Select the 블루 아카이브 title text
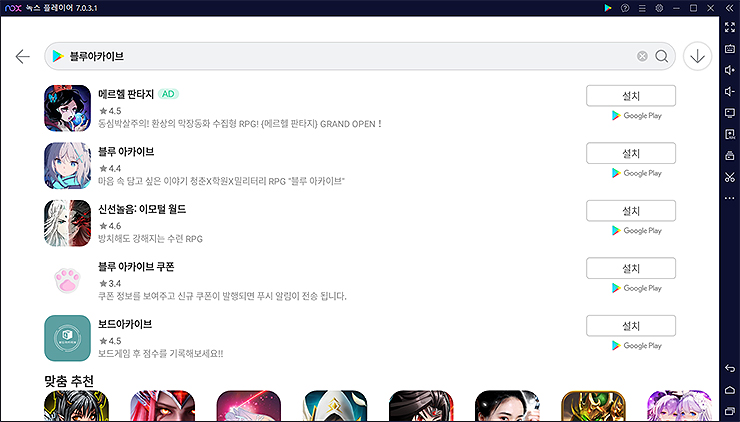 pos(126,152)
